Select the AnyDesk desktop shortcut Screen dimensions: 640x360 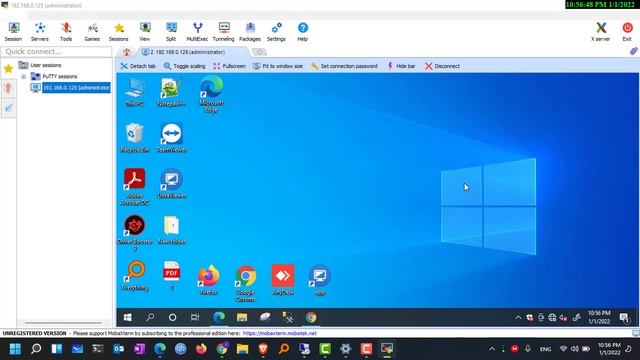click(283, 280)
